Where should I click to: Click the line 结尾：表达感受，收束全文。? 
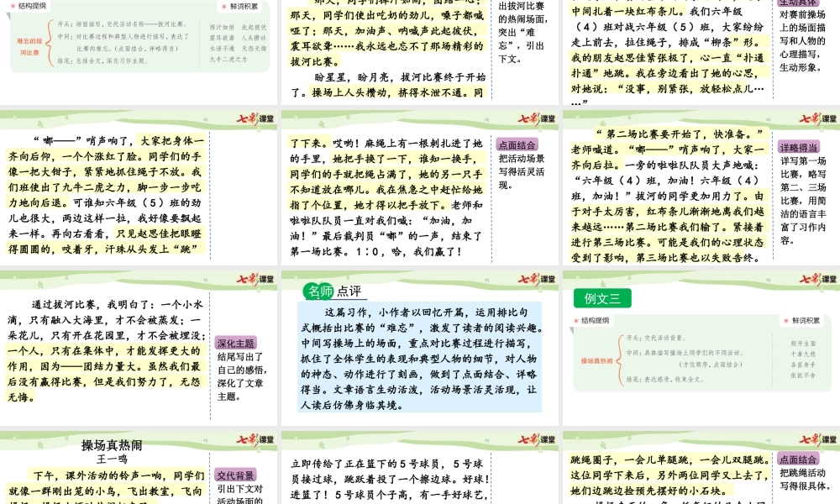coord(664,379)
